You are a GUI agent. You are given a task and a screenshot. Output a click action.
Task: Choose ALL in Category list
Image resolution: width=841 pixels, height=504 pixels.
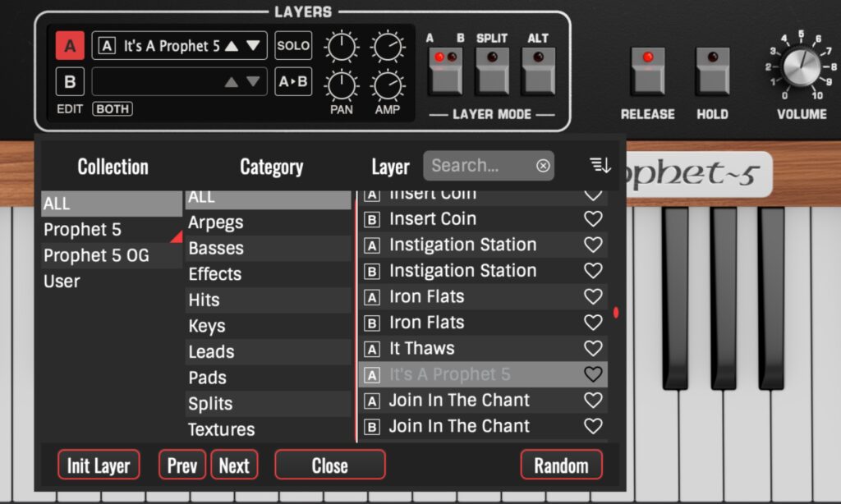(x=269, y=199)
